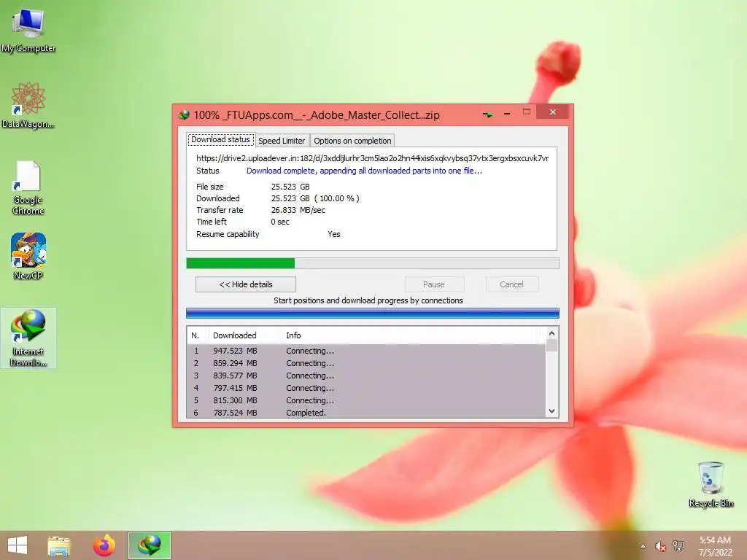The image size is (747, 560).
Task: Click the Hide details button
Action: [x=246, y=284]
